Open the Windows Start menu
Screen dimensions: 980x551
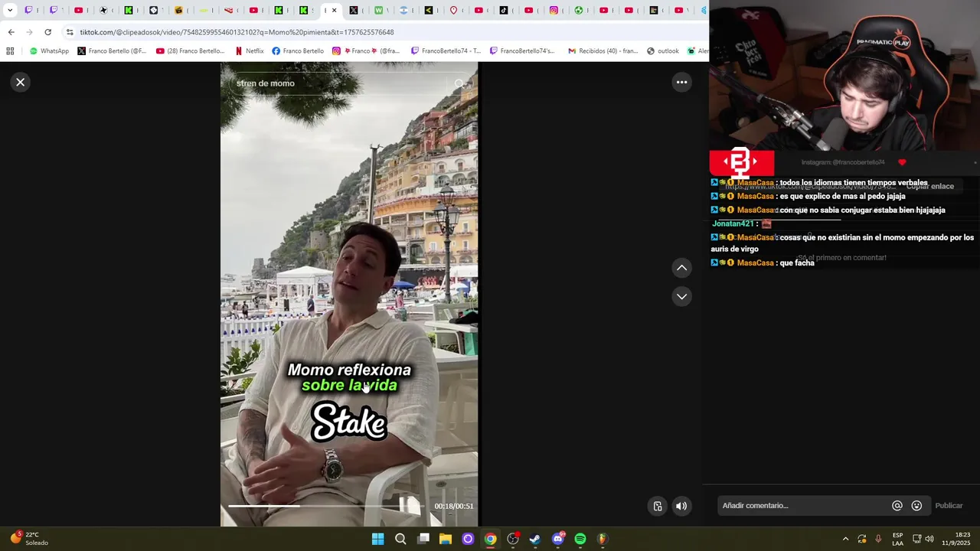[377, 539]
